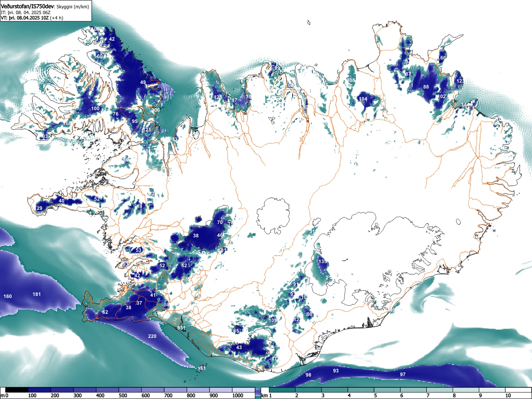
Task: Click the '43' value near south coast
Action: click(239, 347)
